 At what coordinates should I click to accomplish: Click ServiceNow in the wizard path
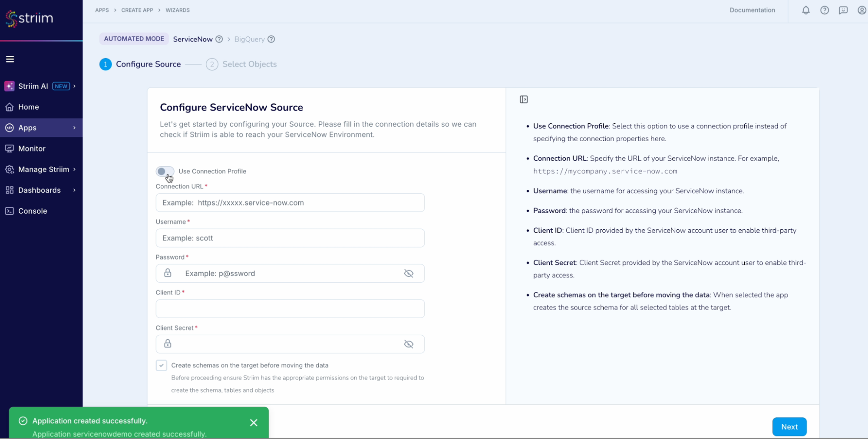[193, 39]
